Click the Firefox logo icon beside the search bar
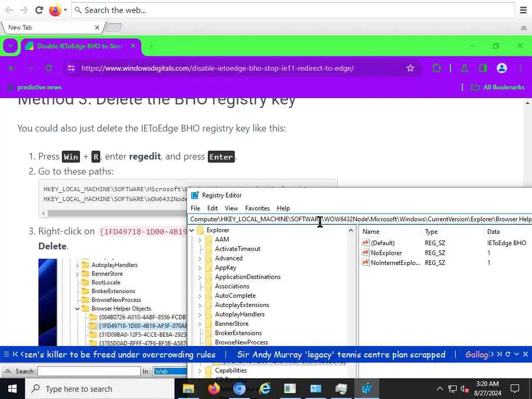The height and width of the screenshot is (399, 532). click(x=55, y=10)
